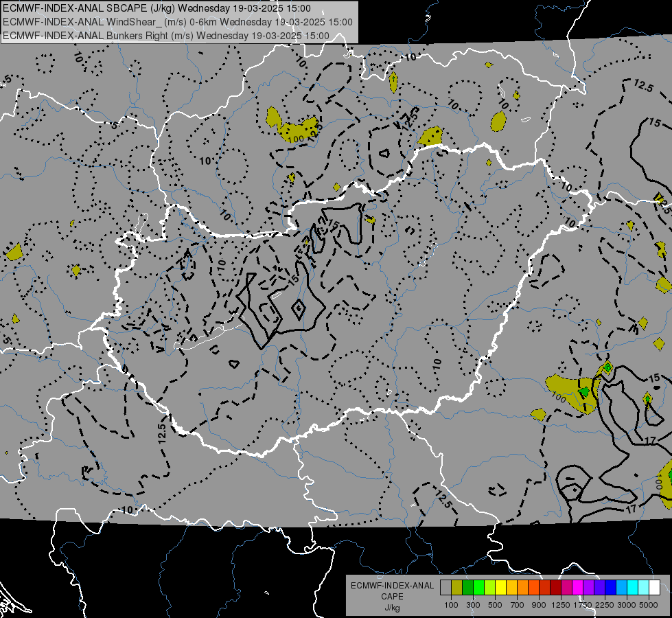Click the bright green legend swatch

(x=478, y=588)
